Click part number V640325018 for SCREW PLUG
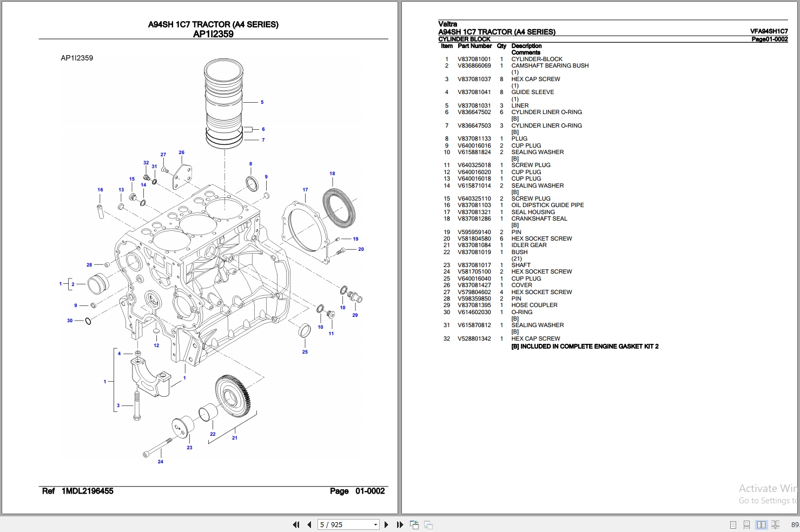Viewport: 800px width, 532px height. tap(474, 165)
